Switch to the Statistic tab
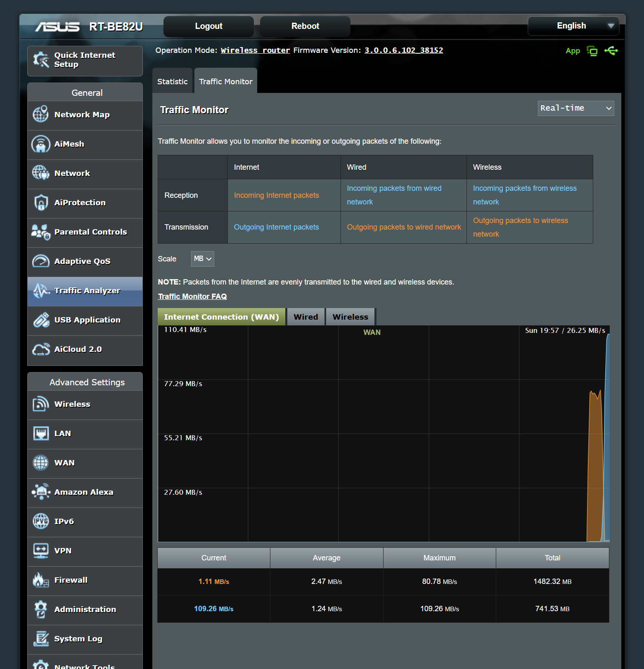This screenshot has width=644, height=669. pos(173,81)
